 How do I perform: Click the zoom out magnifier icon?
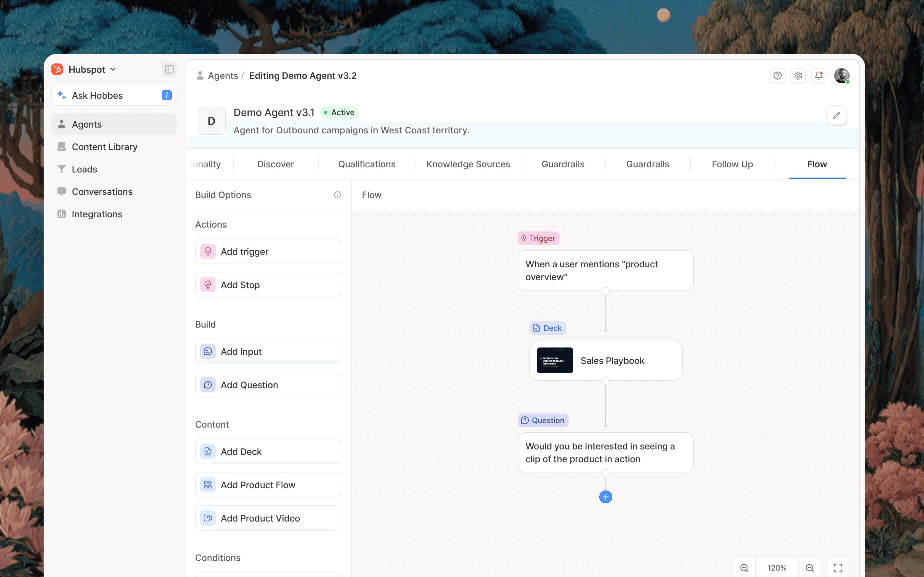click(x=809, y=567)
